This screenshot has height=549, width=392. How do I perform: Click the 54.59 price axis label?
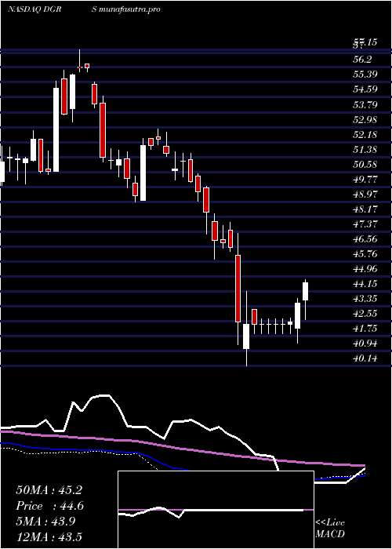[365, 89]
